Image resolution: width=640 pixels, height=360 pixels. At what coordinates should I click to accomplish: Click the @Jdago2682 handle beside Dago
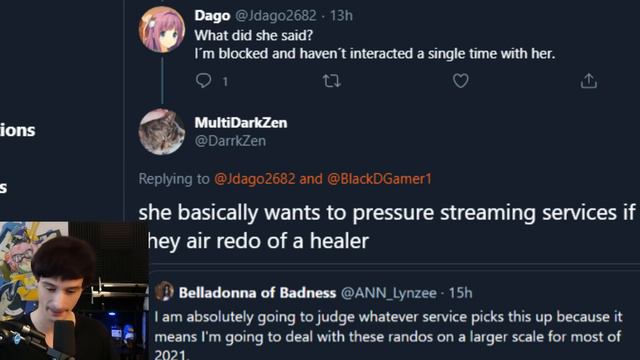click(276, 16)
